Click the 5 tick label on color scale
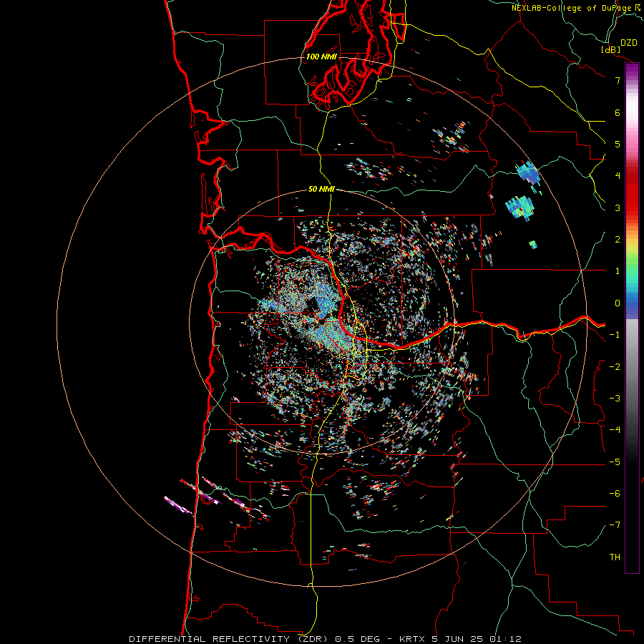The width and height of the screenshot is (644, 644). point(618,144)
